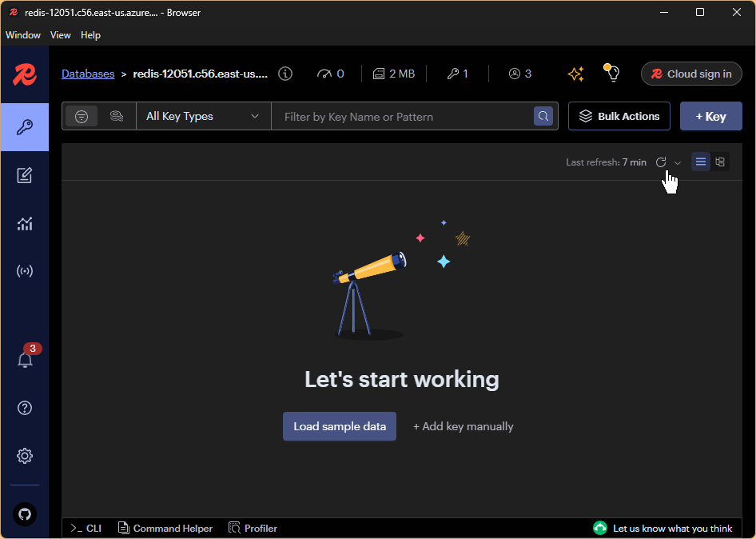Click the connected clients stat showing 3
The width and height of the screenshot is (756, 539).
point(520,74)
